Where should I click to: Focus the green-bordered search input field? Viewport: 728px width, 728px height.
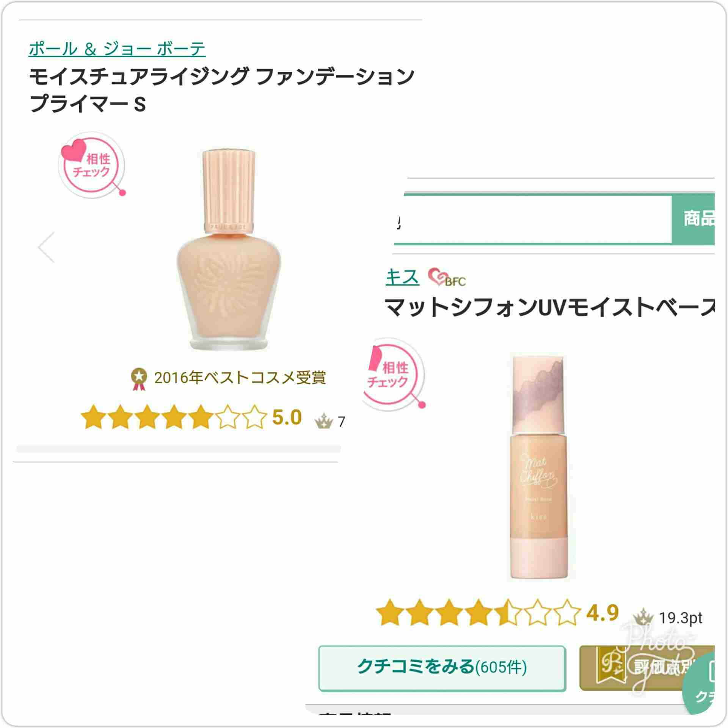[533, 219]
